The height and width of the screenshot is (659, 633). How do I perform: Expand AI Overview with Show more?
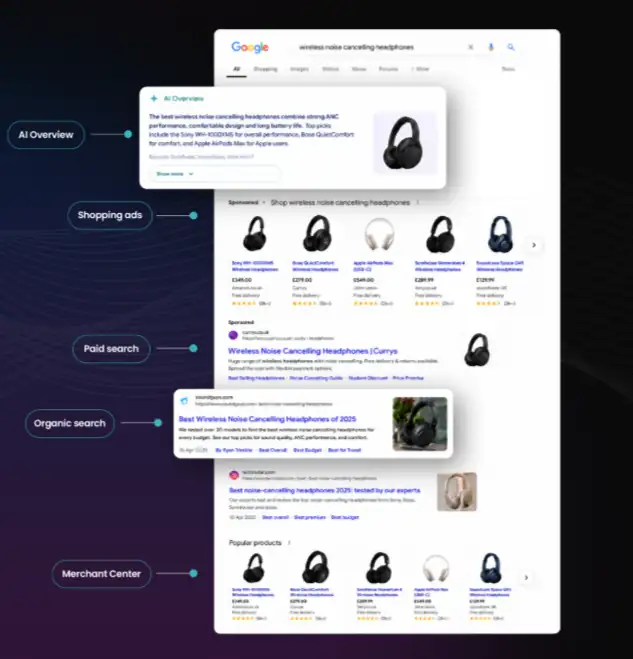pyautogui.click(x=214, y=174)
